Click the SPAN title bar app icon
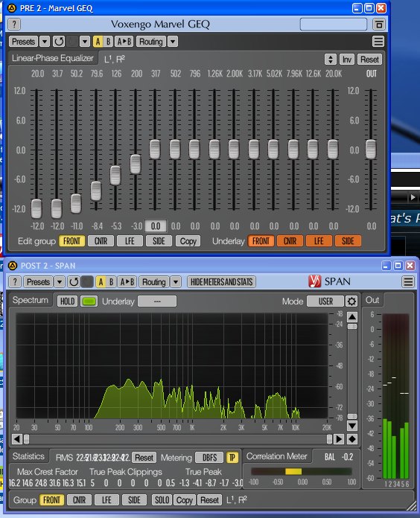 point(13,266)
